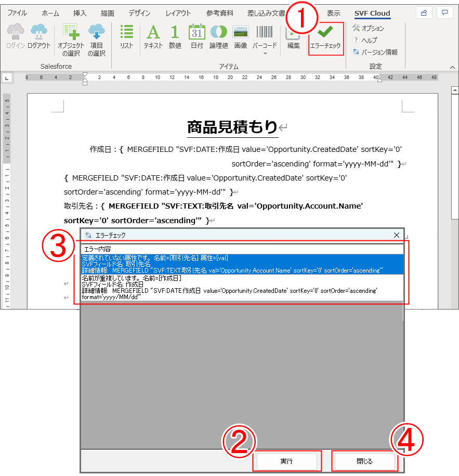Click the 取引先名 merge field text
Viewport: 459px width, 476px height.
pos(213,213)
